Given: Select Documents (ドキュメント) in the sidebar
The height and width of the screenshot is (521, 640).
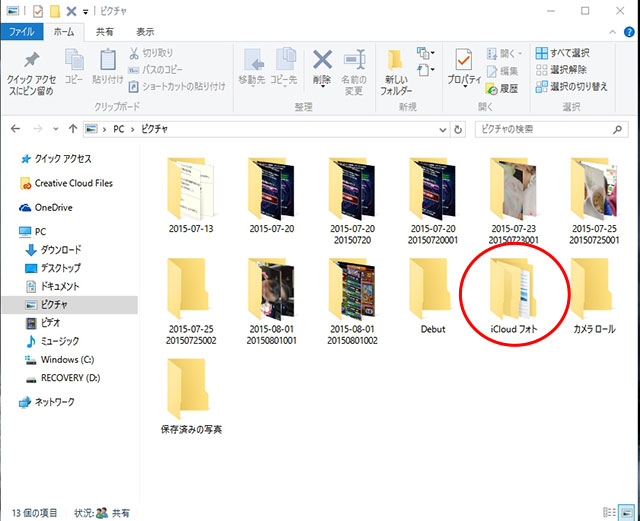Looking at the screenshot, I should point(52,287).
